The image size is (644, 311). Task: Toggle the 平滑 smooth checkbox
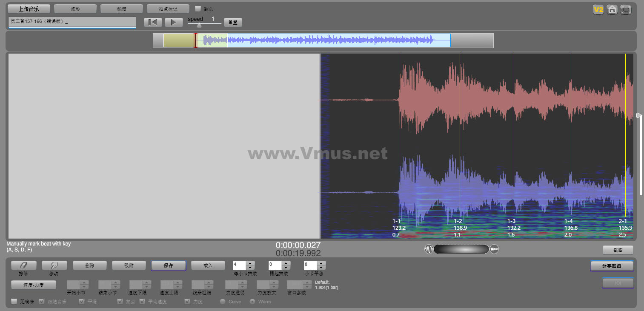click(x=82, y=302)
